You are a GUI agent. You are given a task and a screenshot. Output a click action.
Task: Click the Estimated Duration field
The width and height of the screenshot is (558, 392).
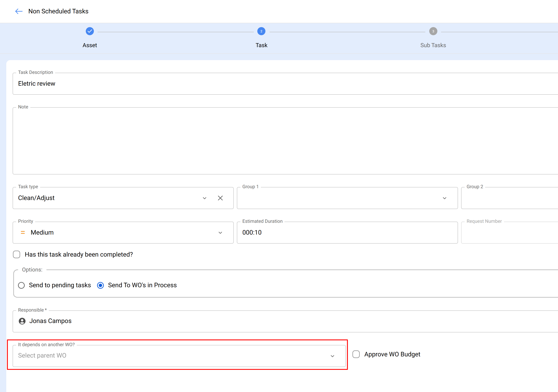(x=347, y=232)
